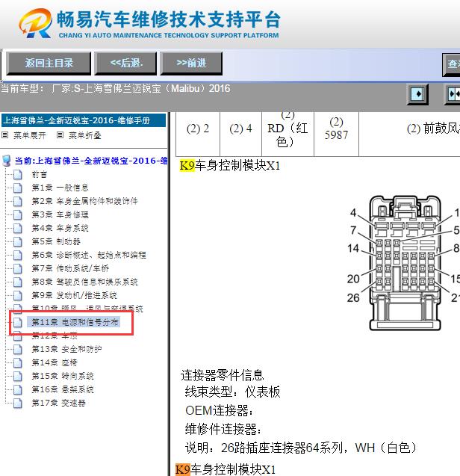
Task: Click the page icon beside 第16章
Action: coord(18,389)
